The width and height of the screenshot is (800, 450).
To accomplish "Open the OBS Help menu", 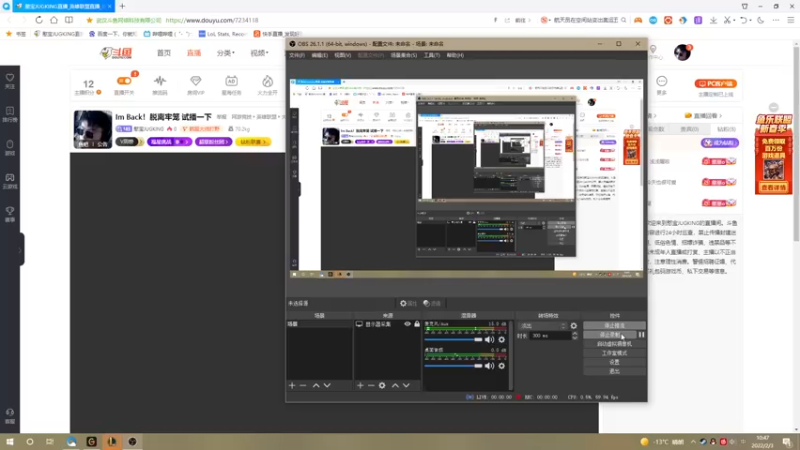I will [x=455, y=55].
